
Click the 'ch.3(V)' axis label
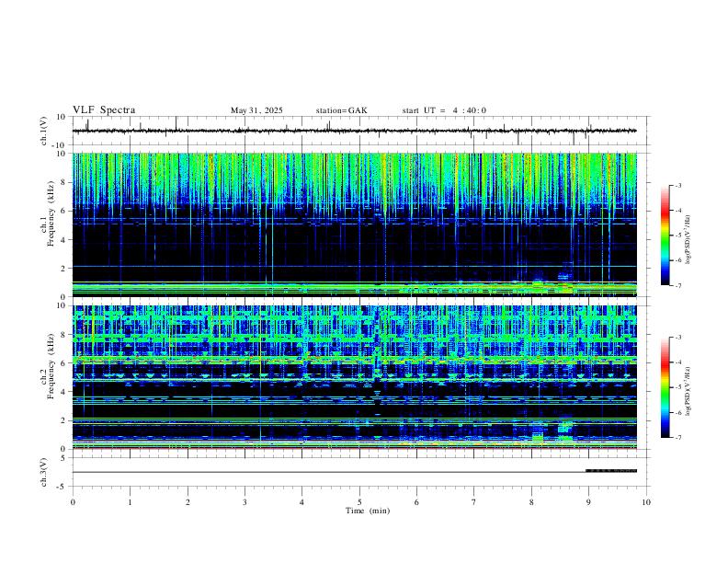coord(44,472)
